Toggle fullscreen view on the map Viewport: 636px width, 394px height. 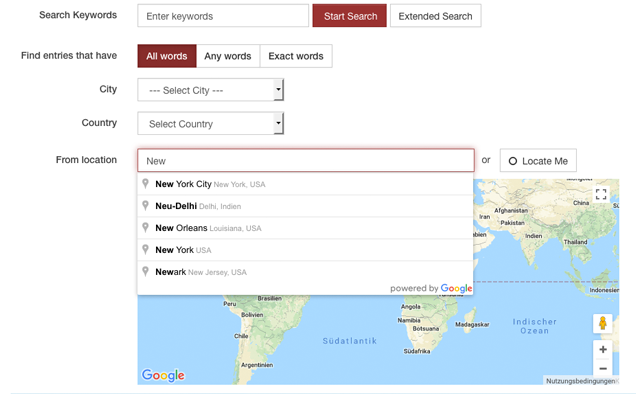601,194
